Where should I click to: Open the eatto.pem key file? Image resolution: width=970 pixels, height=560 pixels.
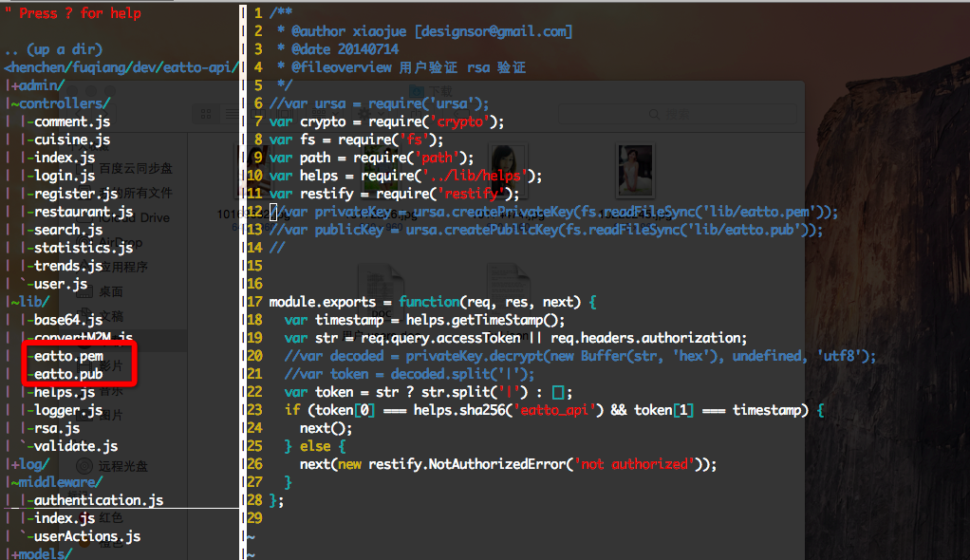click(68, 356)
